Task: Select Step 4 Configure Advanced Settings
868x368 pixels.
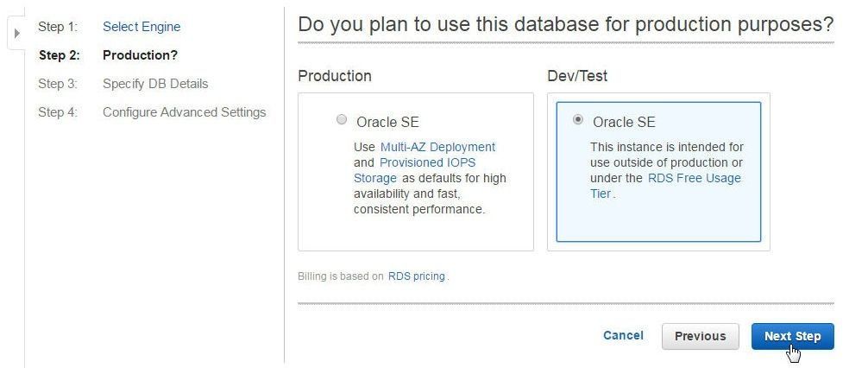Action: coord(185,112)
